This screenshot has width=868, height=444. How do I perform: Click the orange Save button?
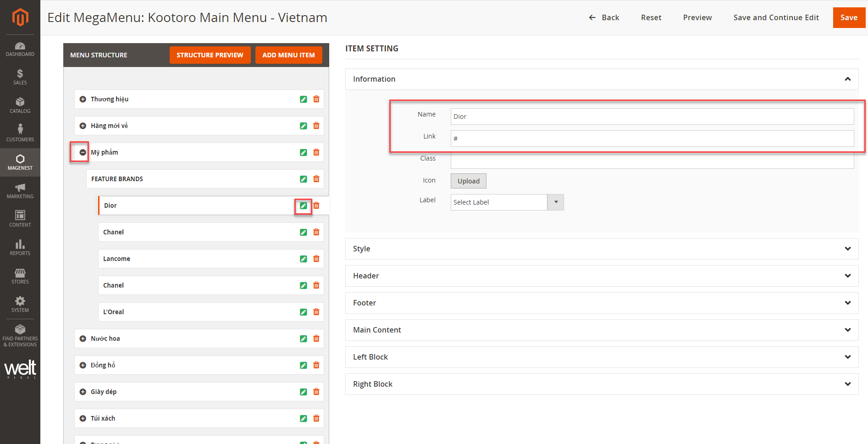point(849,17)
